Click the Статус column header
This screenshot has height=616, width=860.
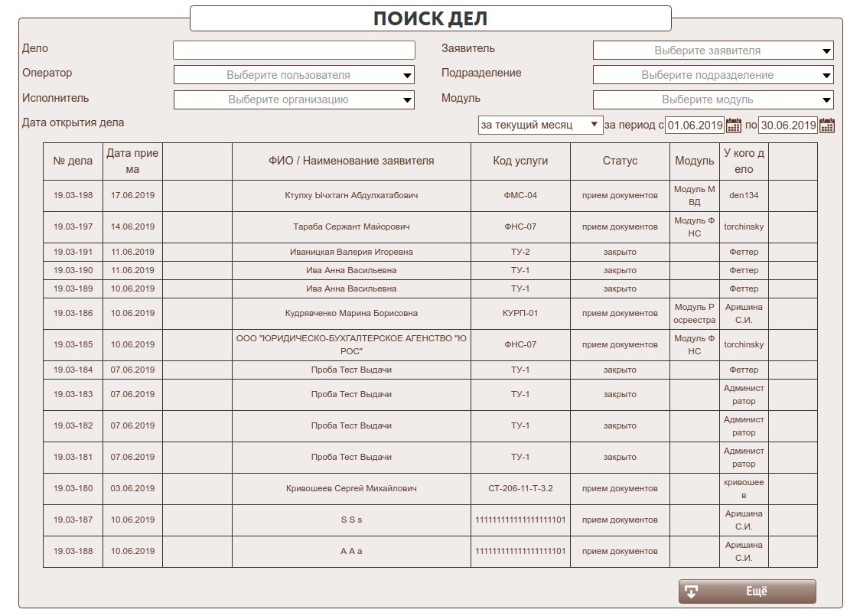click(x=620, y=161)
